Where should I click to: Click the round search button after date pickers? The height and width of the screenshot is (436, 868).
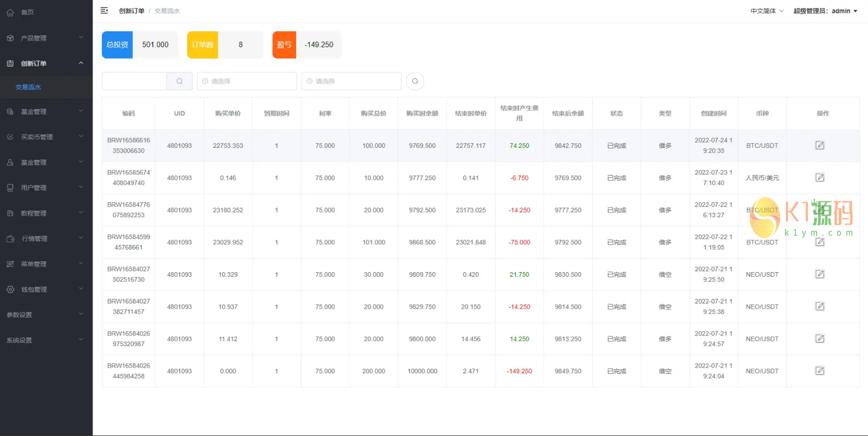click(415, 81)
